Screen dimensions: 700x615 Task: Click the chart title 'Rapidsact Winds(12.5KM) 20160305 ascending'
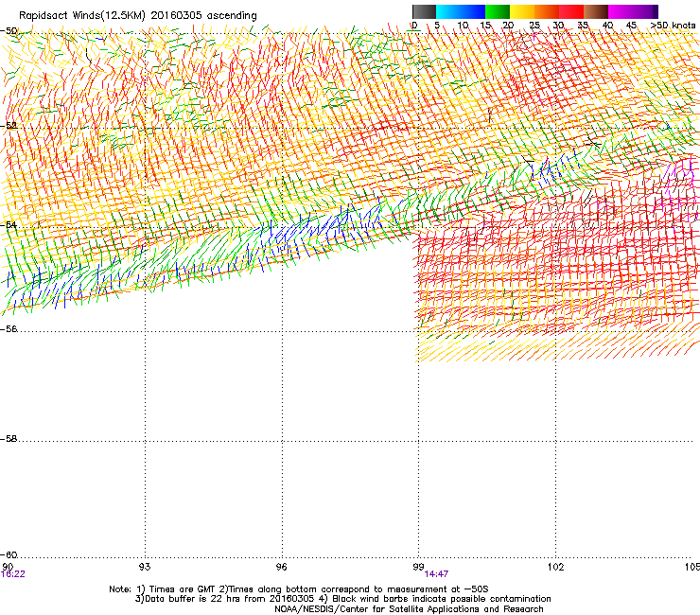pyautogui.click(x=138, y=16)
